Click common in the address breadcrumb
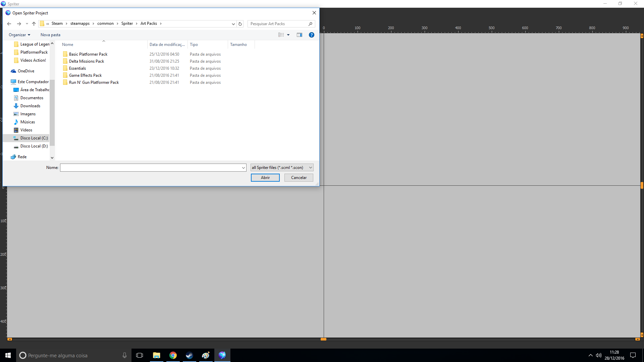644x362 pixels. (x=105, y=23)
